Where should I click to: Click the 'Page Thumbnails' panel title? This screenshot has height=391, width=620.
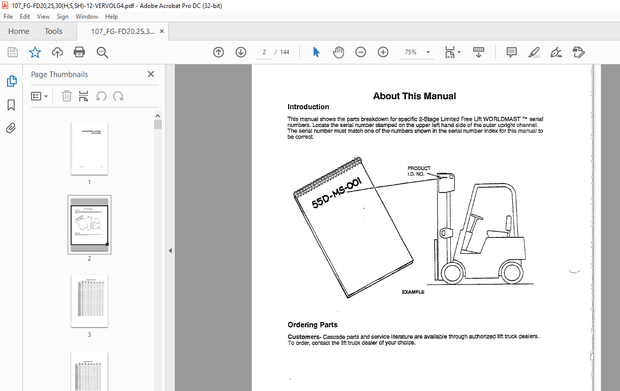point(59,74)
